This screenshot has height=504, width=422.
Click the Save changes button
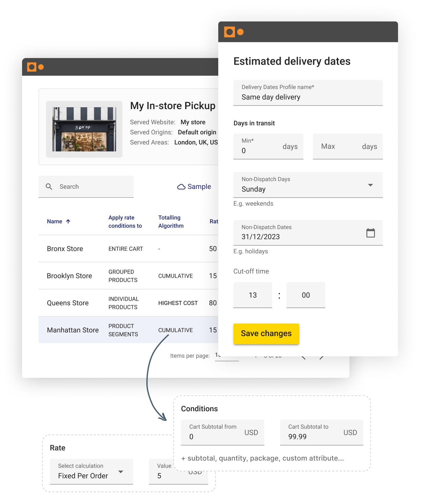point(266,333)
